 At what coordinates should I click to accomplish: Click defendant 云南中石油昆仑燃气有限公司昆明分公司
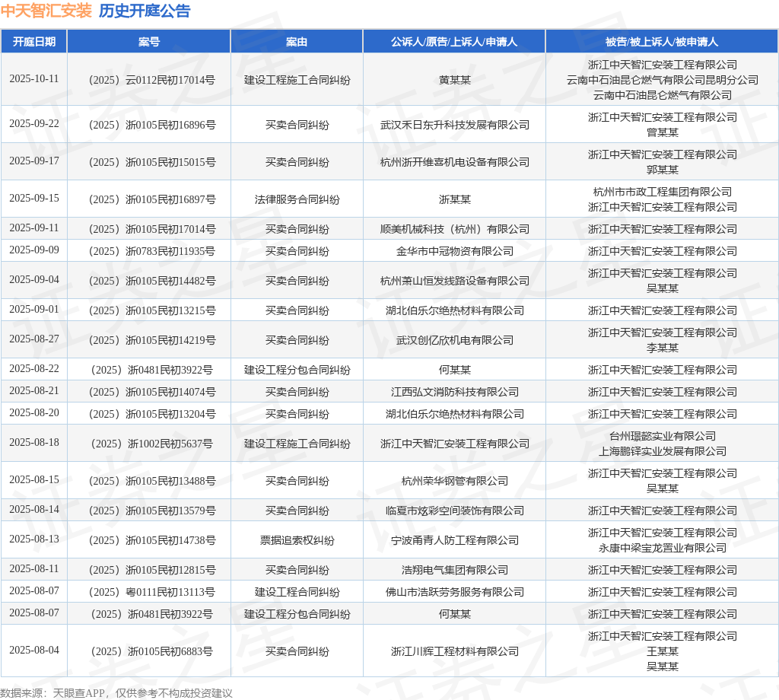[663, 80]
